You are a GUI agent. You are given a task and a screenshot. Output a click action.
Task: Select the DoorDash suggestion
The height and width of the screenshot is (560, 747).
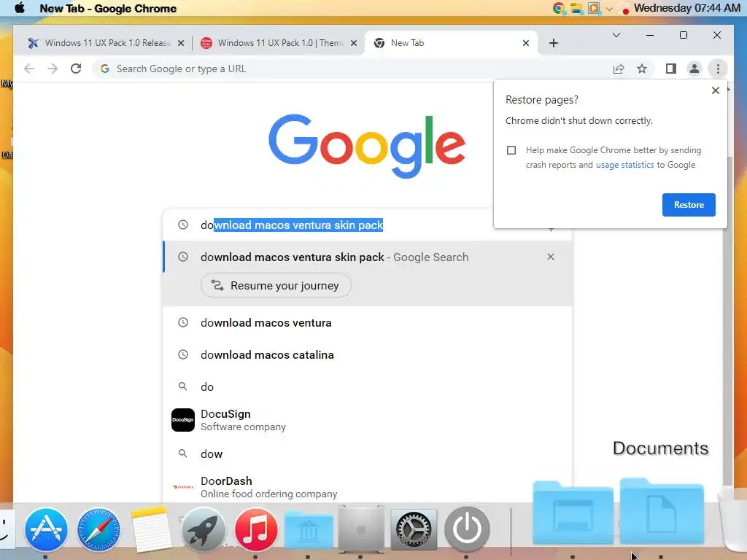click(x=368, y=486)
